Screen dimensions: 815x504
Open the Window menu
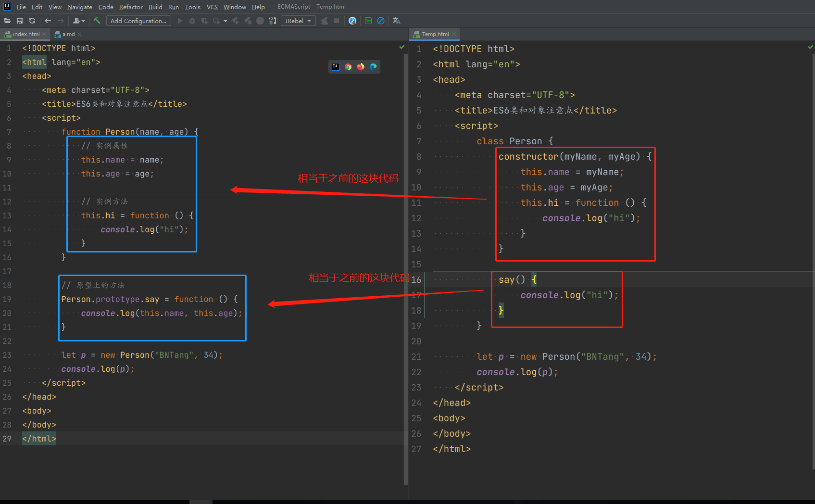tap(235, 7)
